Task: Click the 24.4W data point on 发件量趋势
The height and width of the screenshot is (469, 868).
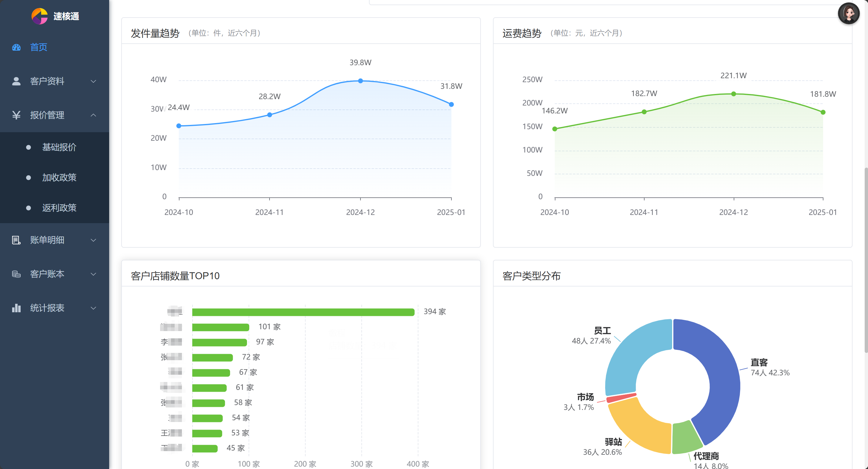Action: (x=179, y=126)
